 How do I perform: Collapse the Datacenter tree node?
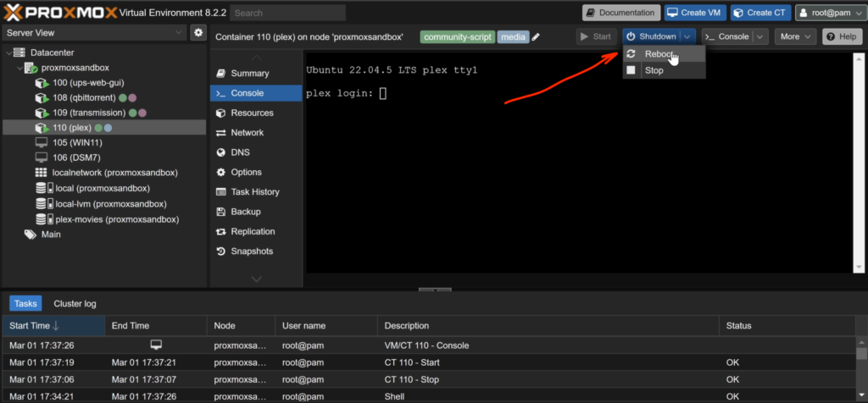[8, 52]
